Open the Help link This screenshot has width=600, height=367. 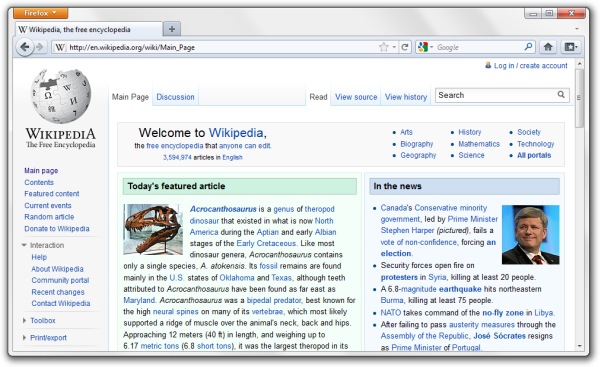point(39,257)
